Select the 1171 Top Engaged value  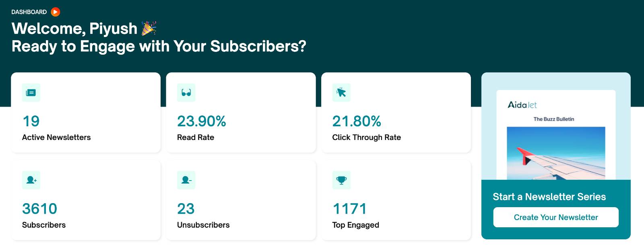[349, 208]
